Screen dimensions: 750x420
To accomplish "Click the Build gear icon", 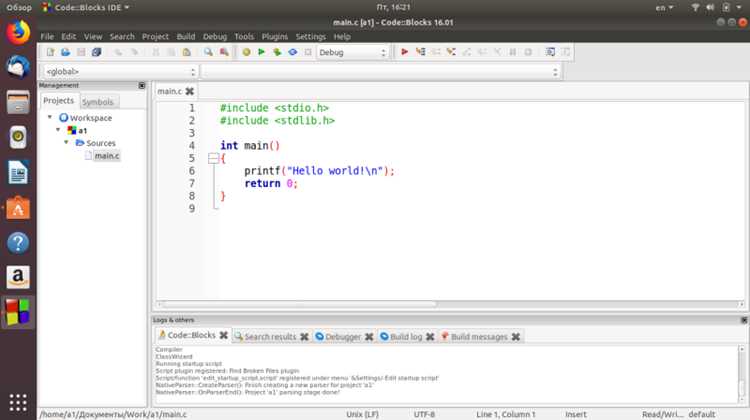I will pyautogui.click(x=246, y=52).
